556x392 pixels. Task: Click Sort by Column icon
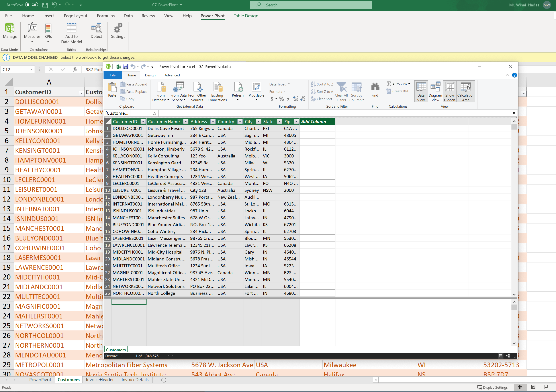[356, 92]
